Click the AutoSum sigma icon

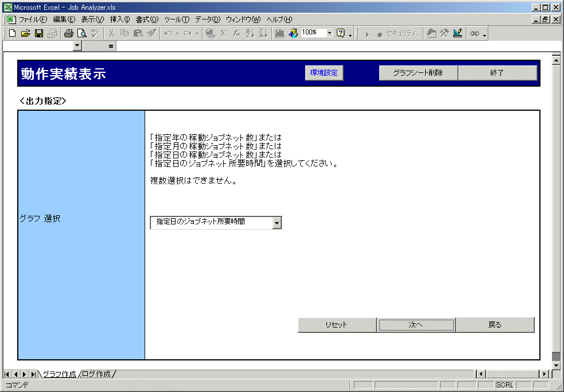pos(223,33)
